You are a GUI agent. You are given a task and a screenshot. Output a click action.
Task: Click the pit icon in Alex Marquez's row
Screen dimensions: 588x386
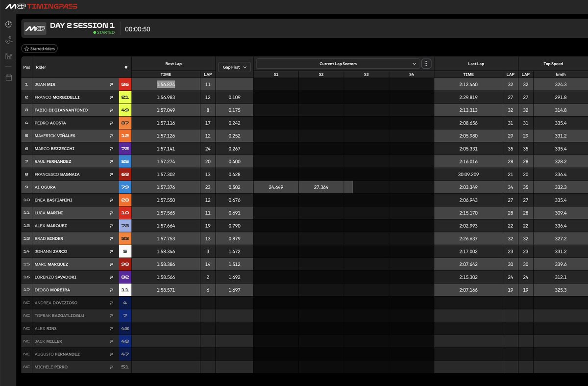pos(111,226)
